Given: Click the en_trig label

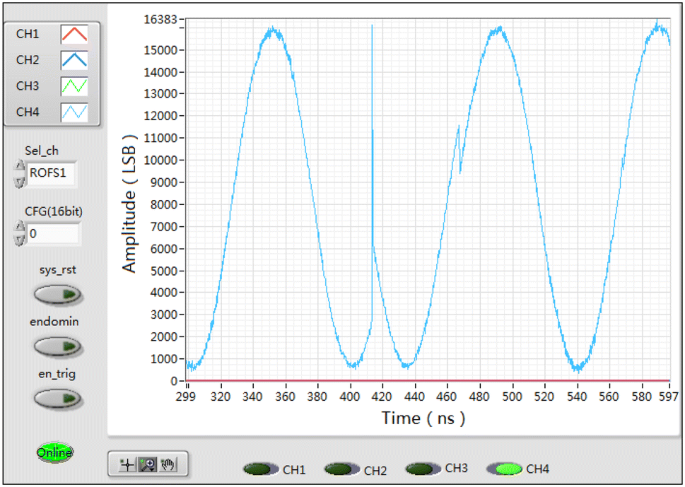Looking at the screenshot, I should pos(57,374).
